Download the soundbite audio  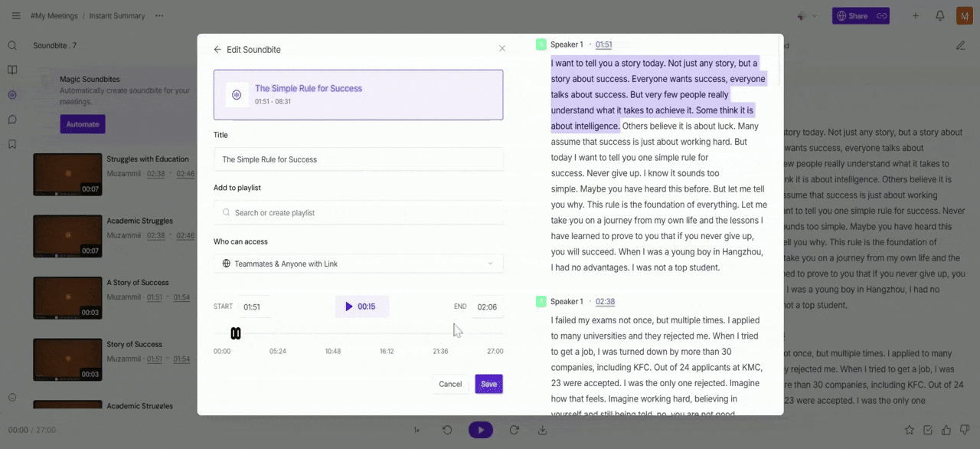point(543,430)
